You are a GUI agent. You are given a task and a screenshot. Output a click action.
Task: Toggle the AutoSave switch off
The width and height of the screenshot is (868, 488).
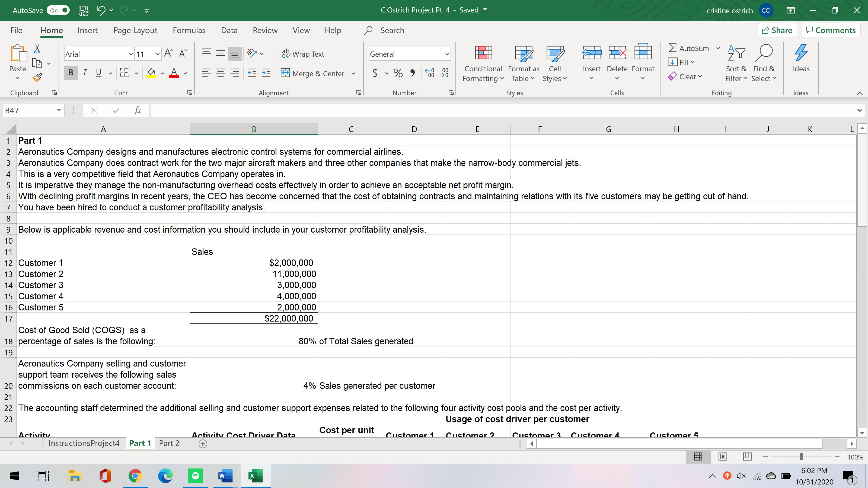click(58, 10)
